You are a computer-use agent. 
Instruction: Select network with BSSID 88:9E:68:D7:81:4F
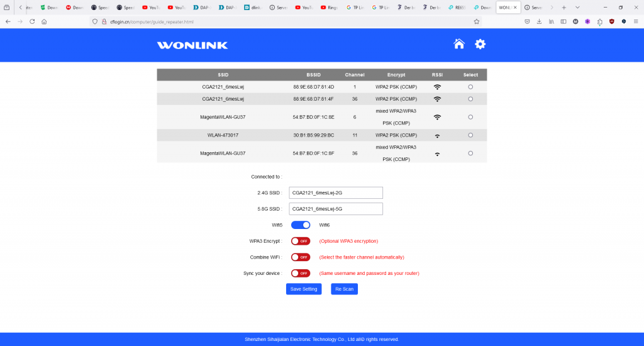click(x=470, y=99)
